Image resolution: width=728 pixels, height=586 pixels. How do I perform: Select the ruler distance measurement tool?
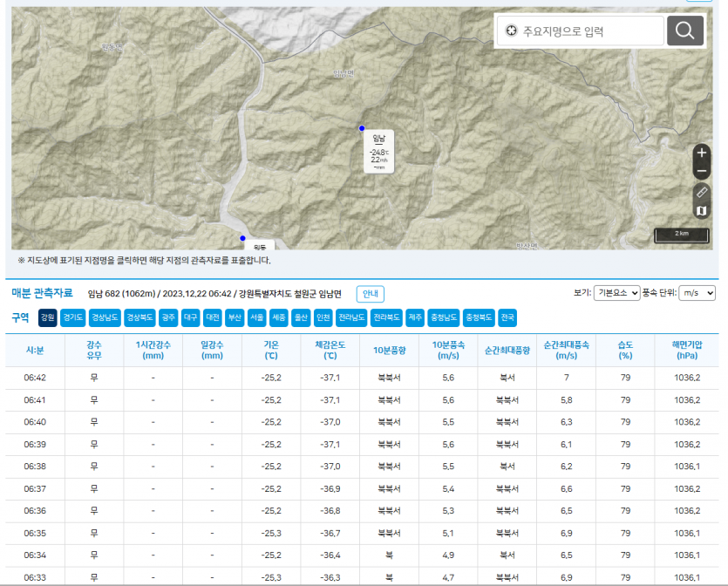pyautogui.click(x=702, y=191)
